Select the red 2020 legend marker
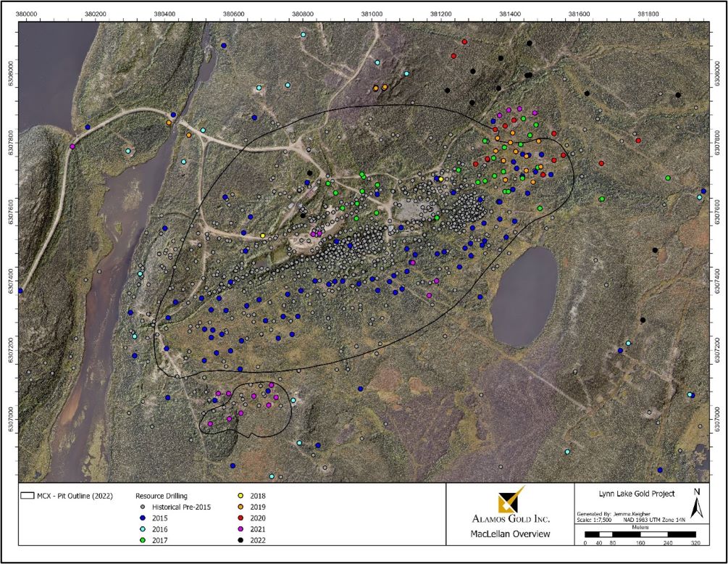The image size is (728, 564). coord(242,518)
